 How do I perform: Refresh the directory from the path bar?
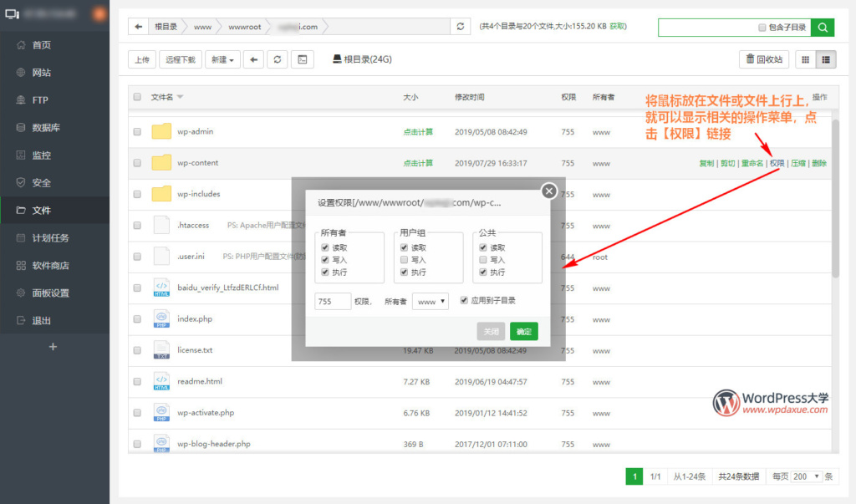click(461, 27)
